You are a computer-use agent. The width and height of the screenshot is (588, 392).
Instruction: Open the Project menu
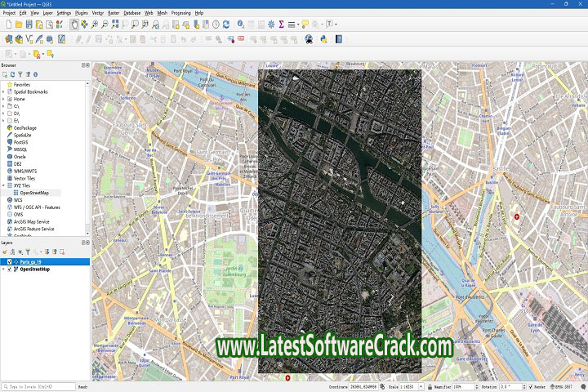pos(9,13)
